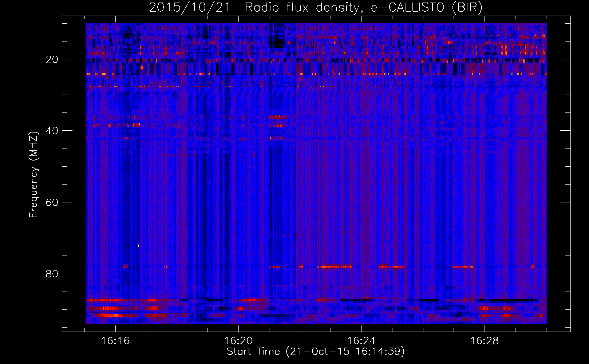Click the 40 MHz frequency tick label
Viewport: 589px width, 364px height.
point(52,131)
